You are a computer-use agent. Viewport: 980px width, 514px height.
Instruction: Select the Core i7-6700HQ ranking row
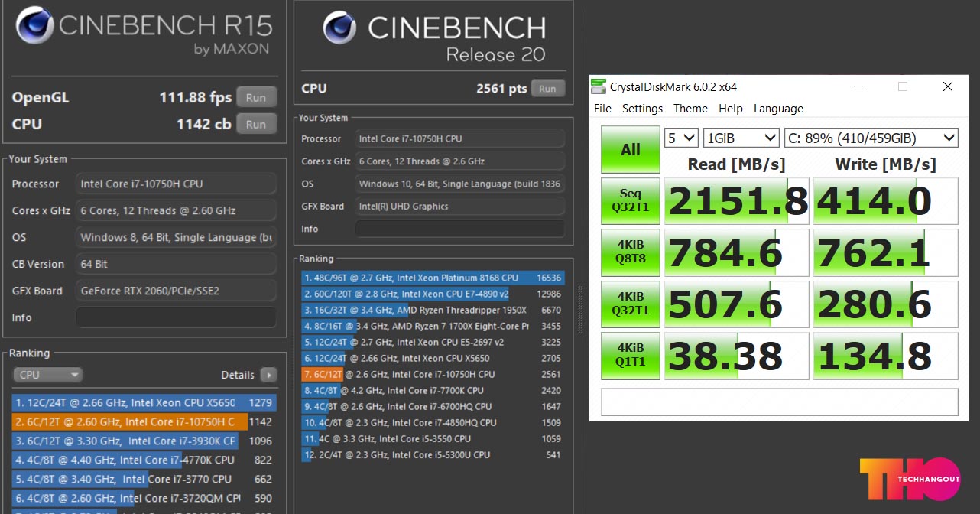433,406
